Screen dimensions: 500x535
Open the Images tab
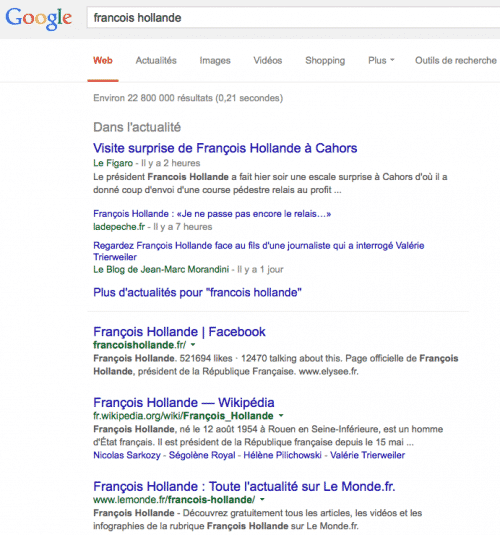215,60
